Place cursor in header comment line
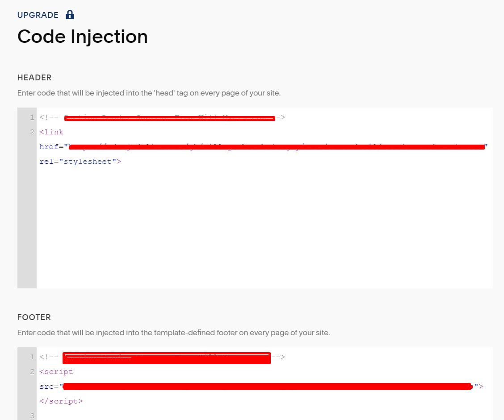The width and height of the screenshot is (504, 420). coord(170,118)
